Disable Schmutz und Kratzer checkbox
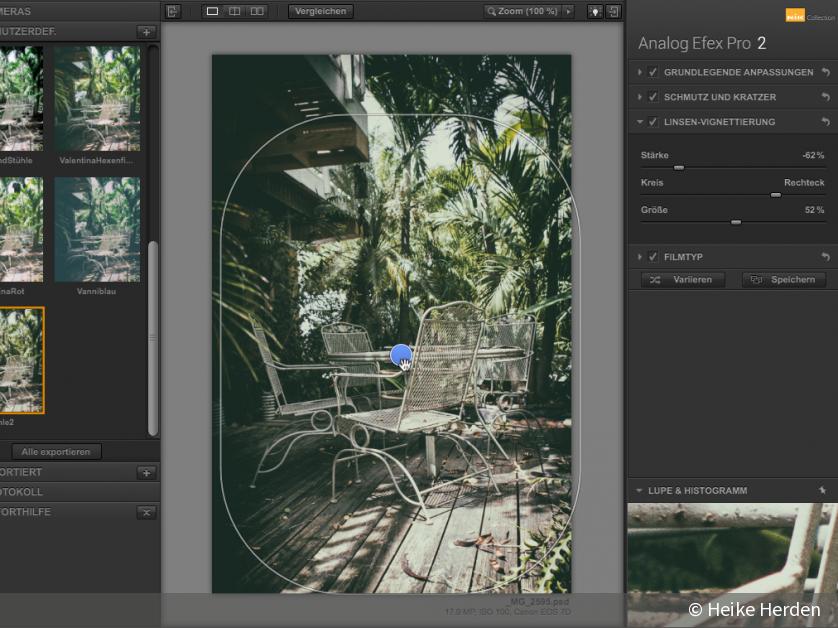This screenshot has width=838, height=628. pos(653,97)
